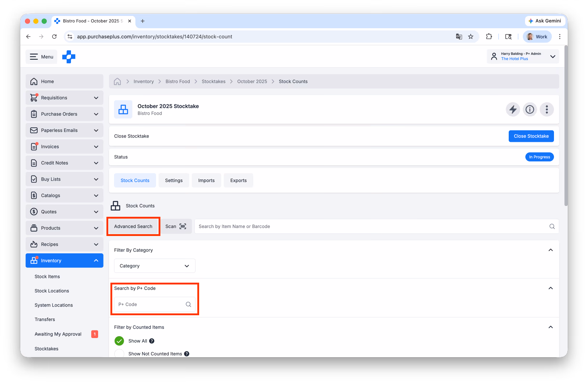Click the home icon in breadcrumb
This screenshot has width=588, height=384.
[117, 81]
